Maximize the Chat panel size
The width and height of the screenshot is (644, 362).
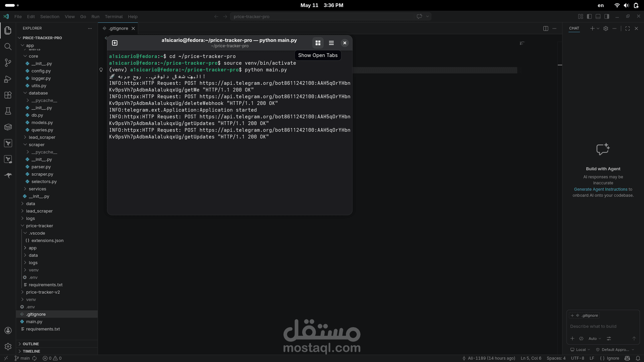(628, 28)
